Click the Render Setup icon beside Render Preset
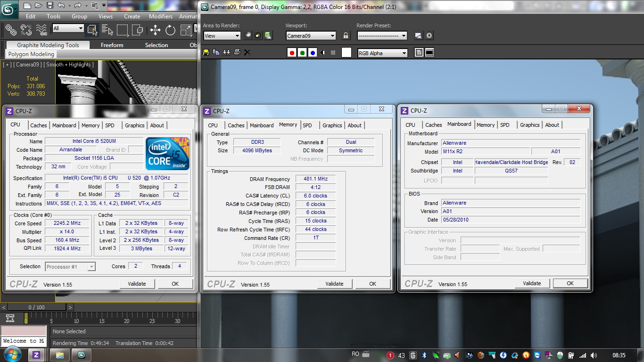The height and width of the screenshot is (362, 644). click(x=418, y=35)
